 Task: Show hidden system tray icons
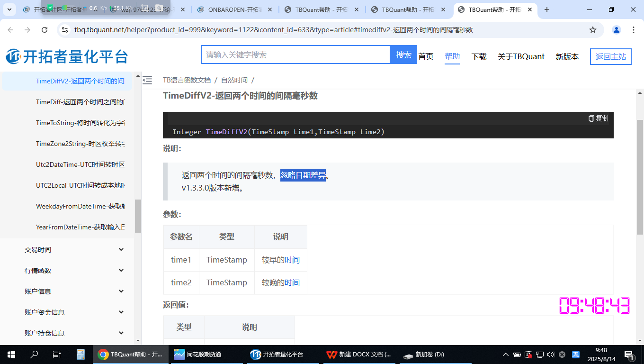click(x=506, y=354)
